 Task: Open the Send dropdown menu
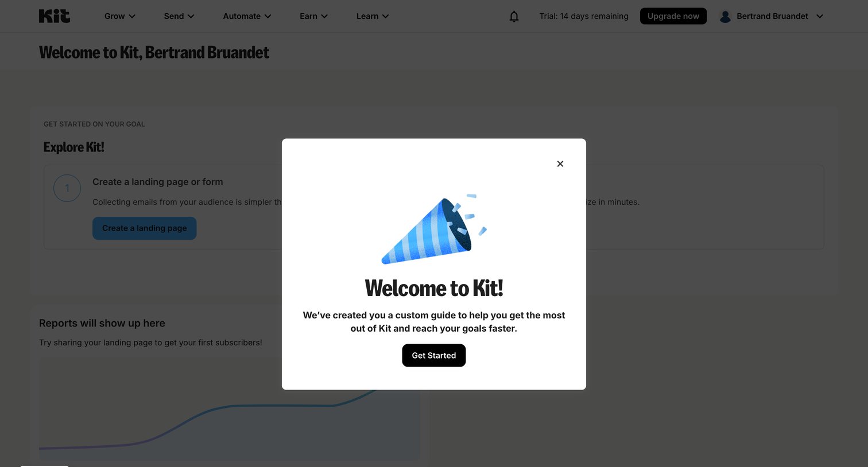pyautogui.click(x=179, y=16)
